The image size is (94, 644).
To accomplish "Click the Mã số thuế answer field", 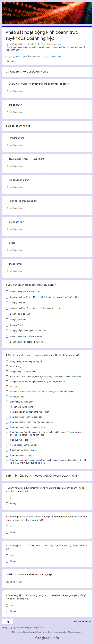I will (26, 112).
